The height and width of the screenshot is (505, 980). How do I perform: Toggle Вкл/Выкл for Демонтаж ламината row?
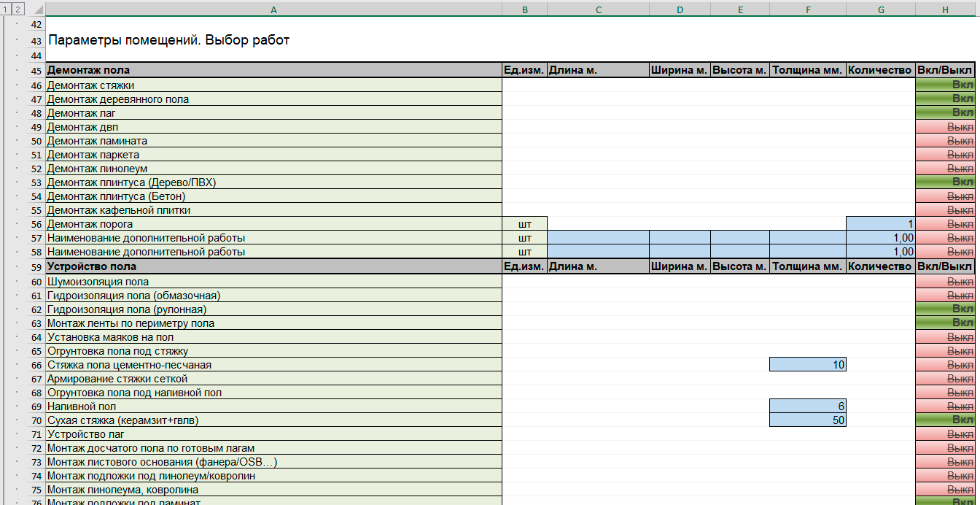click(944, 141)
